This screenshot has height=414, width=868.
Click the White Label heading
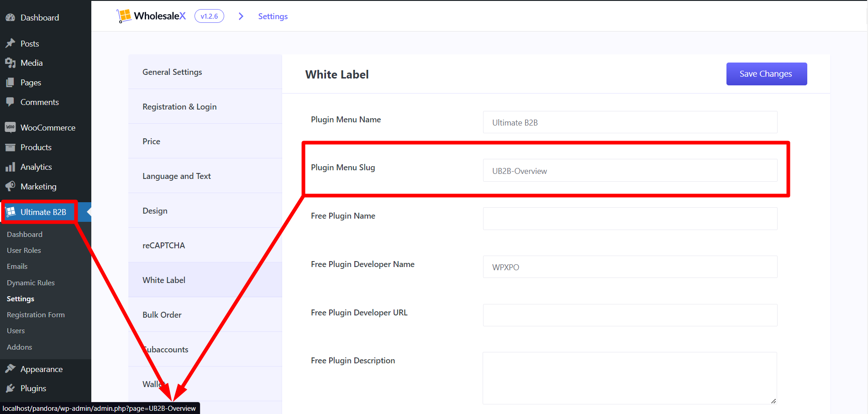point(337,74)
